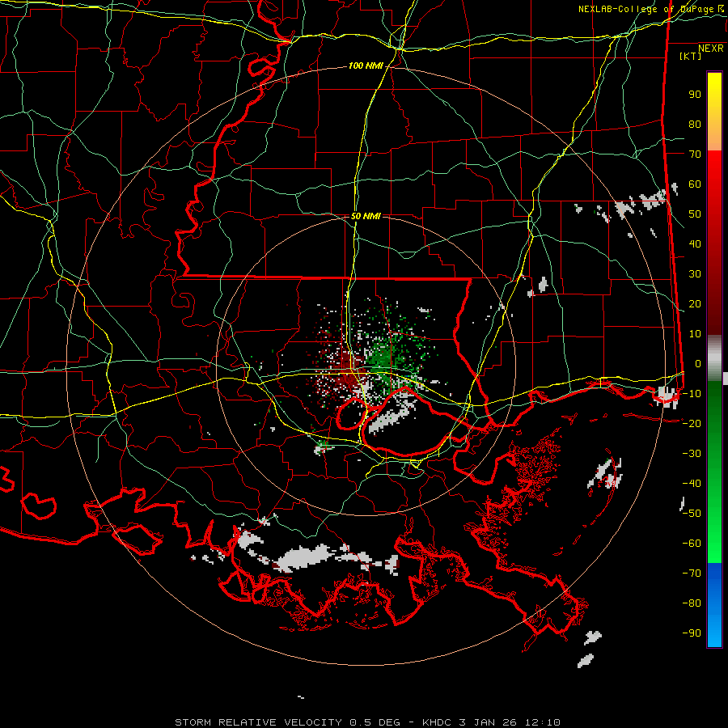Select the positive 10 knot scale label
The image size is (728, 728).
click(695, 334)
